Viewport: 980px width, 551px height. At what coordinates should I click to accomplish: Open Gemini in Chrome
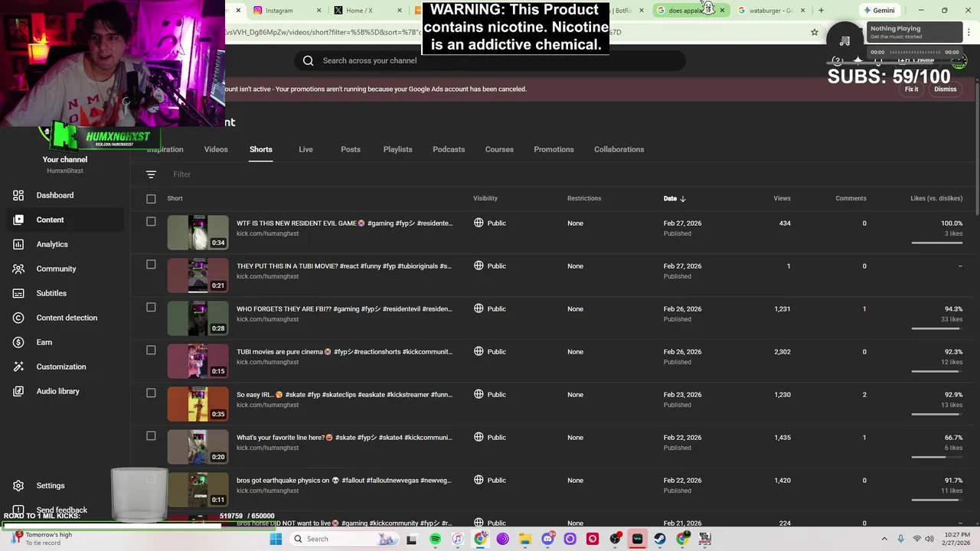point(879,10)
